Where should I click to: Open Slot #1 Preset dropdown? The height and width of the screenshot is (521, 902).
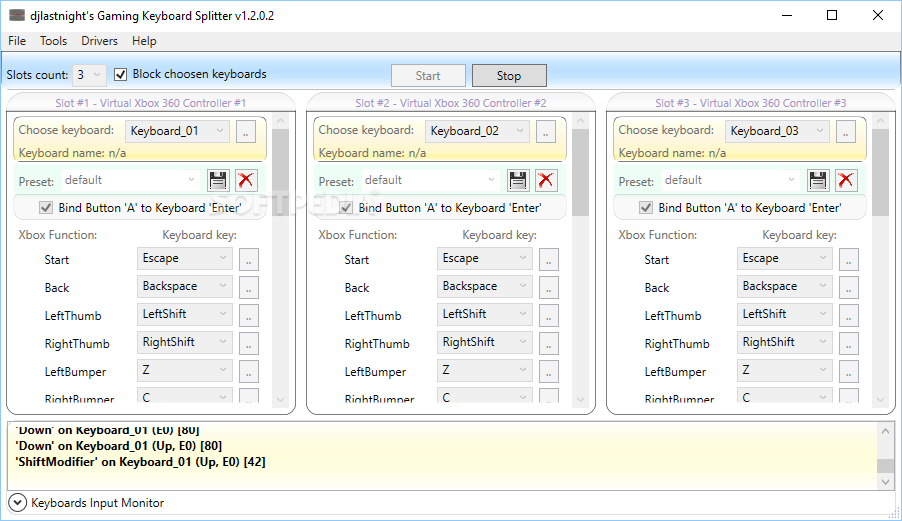click(x=130, y=180)
